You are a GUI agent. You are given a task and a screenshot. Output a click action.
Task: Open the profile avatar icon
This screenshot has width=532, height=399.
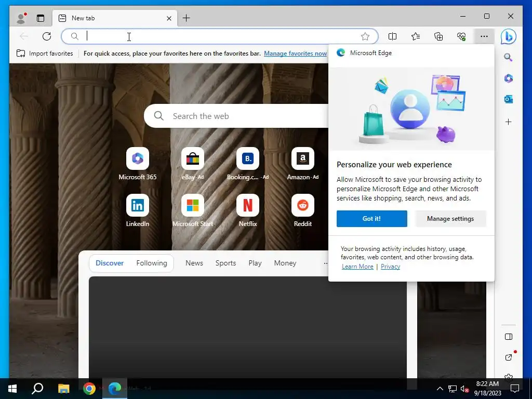pyautogui.click(x=21, y=18)
